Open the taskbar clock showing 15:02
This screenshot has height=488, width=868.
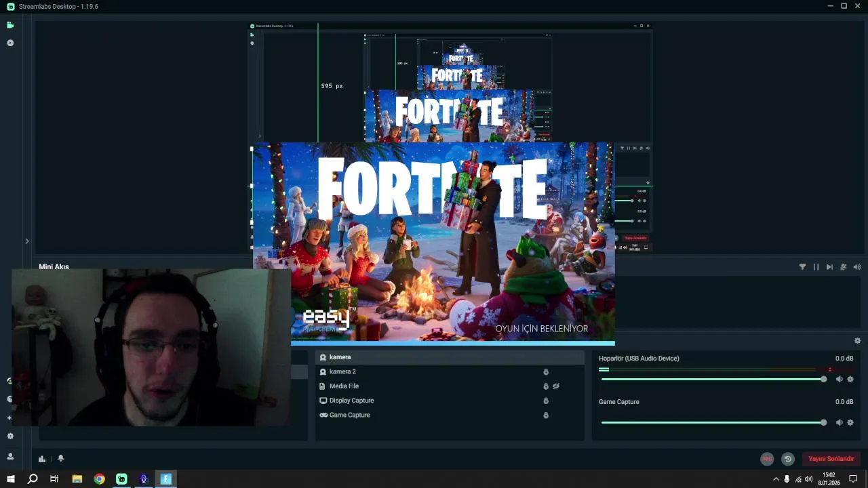click(829, 479)
